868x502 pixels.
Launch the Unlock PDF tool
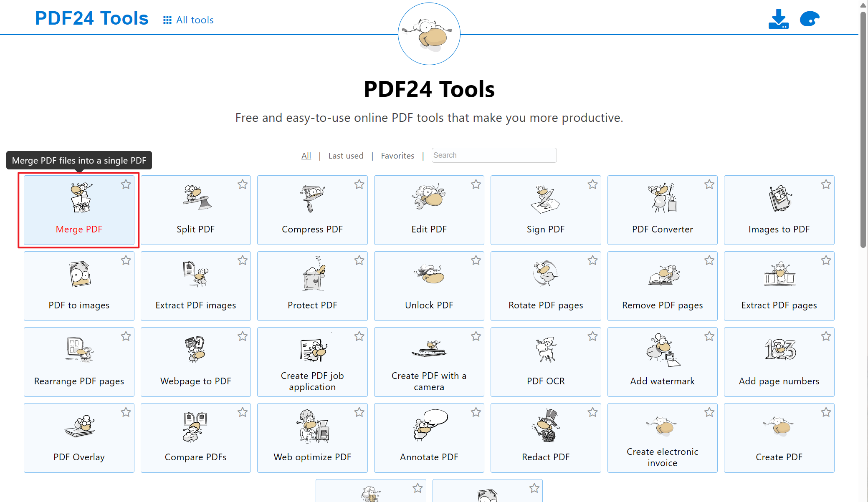click(429, 286)
